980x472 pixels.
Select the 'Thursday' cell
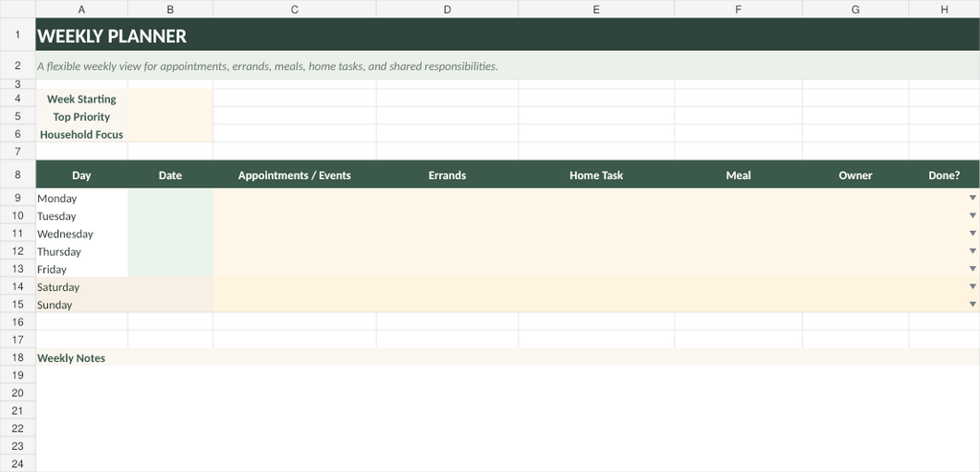tap(82, 251)
